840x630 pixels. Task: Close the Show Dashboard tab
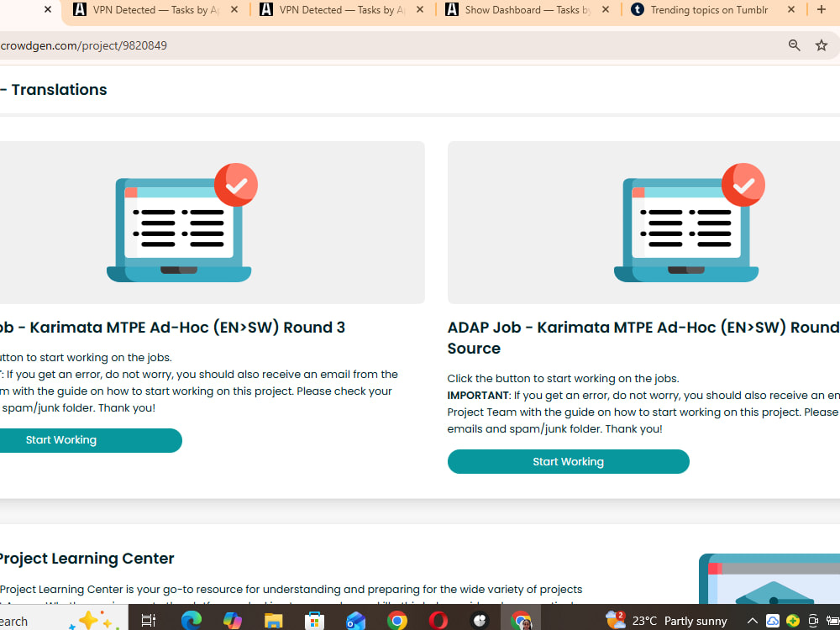point(606,9)
